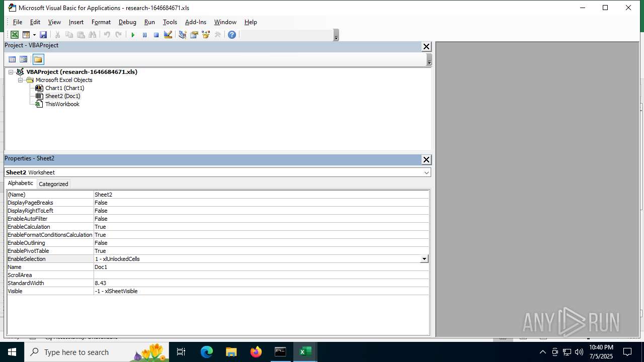
Task: Open the Run menu
Action: (x=149, y=22)
